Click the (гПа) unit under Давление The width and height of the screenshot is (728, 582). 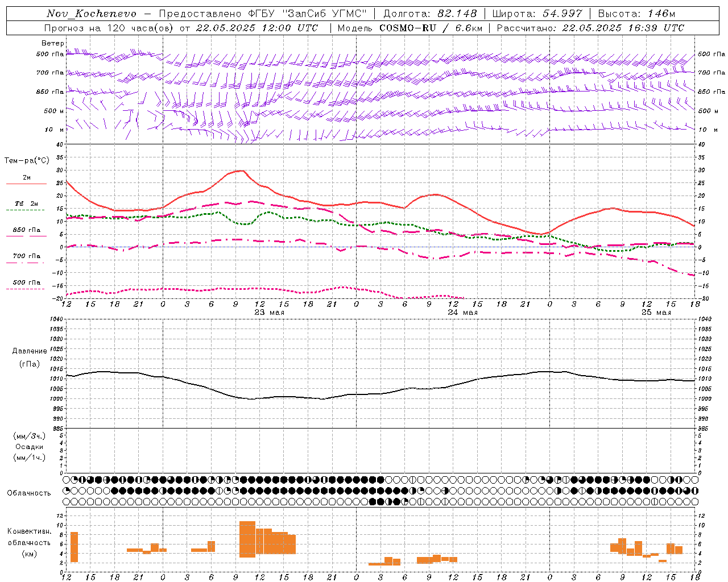29,364
